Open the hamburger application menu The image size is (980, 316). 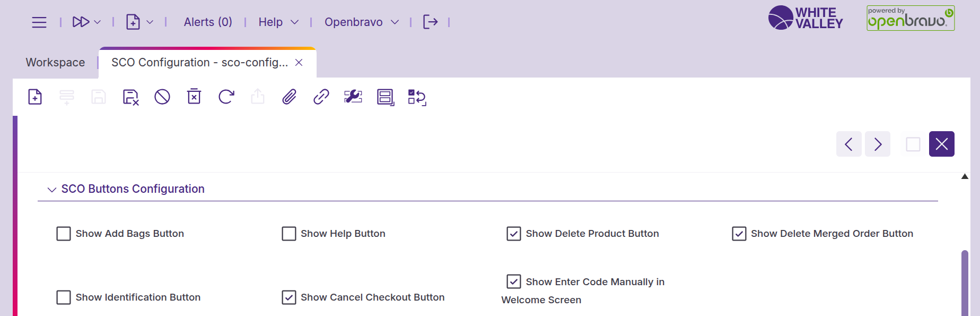click(x=39, y=22)
